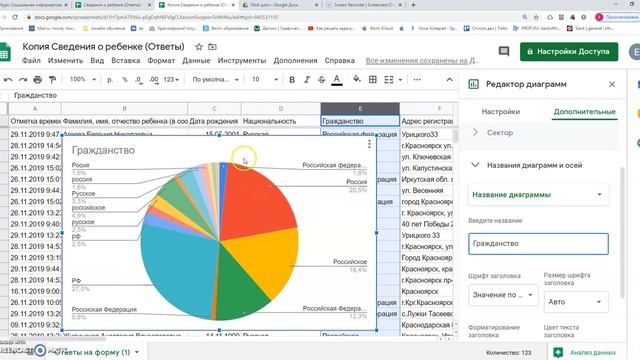Apply percent format
The image size is (640, 360).
click(125, 80)
